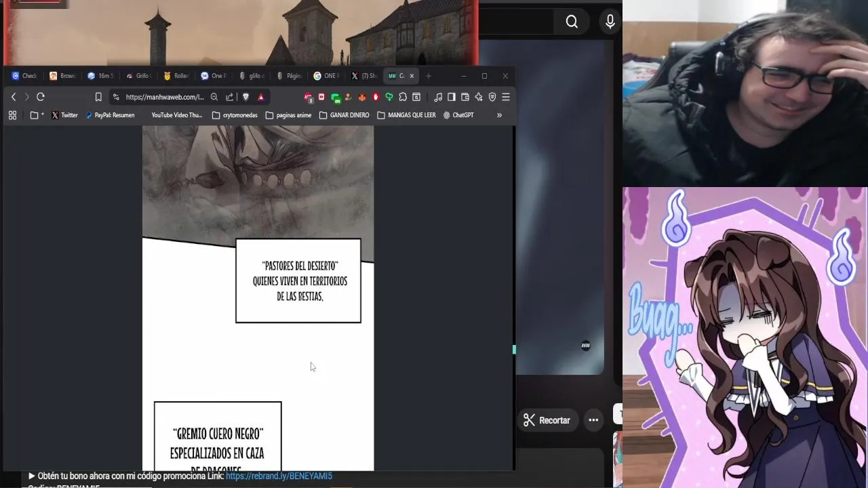Open the Brave Wallet icon
The width and height of the screenshot is (868, 488).
(x=465, y=97)
